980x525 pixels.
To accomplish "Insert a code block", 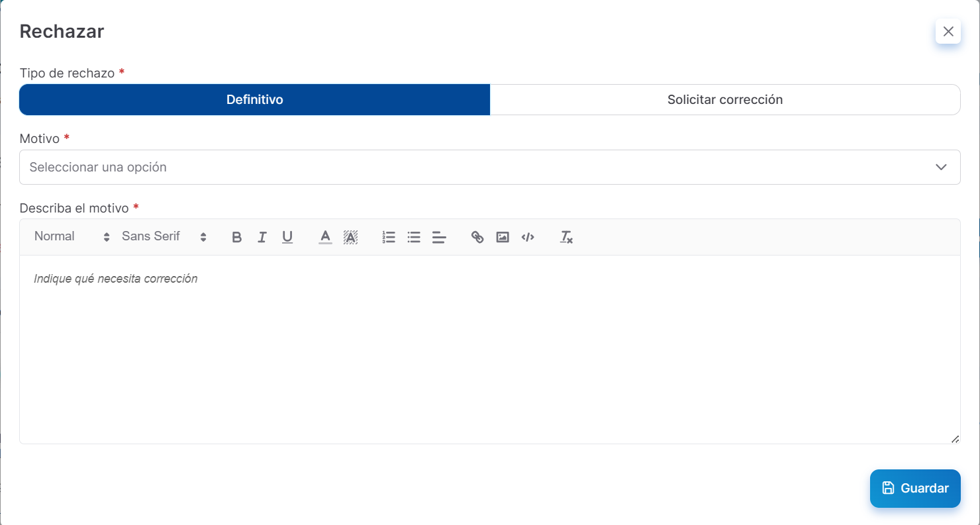I will (x=528, y=237).
